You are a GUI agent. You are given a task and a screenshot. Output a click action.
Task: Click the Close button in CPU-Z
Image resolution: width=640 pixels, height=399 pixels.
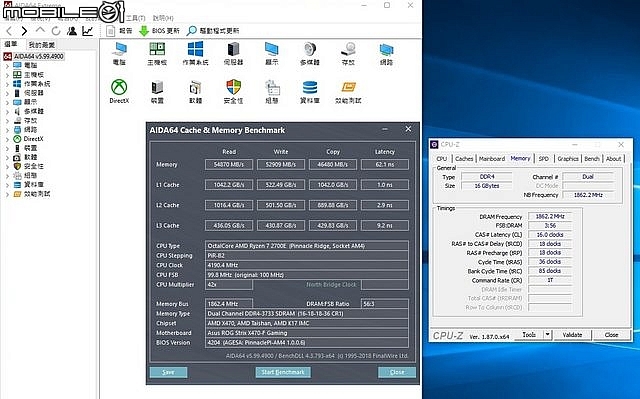(611, 335)
